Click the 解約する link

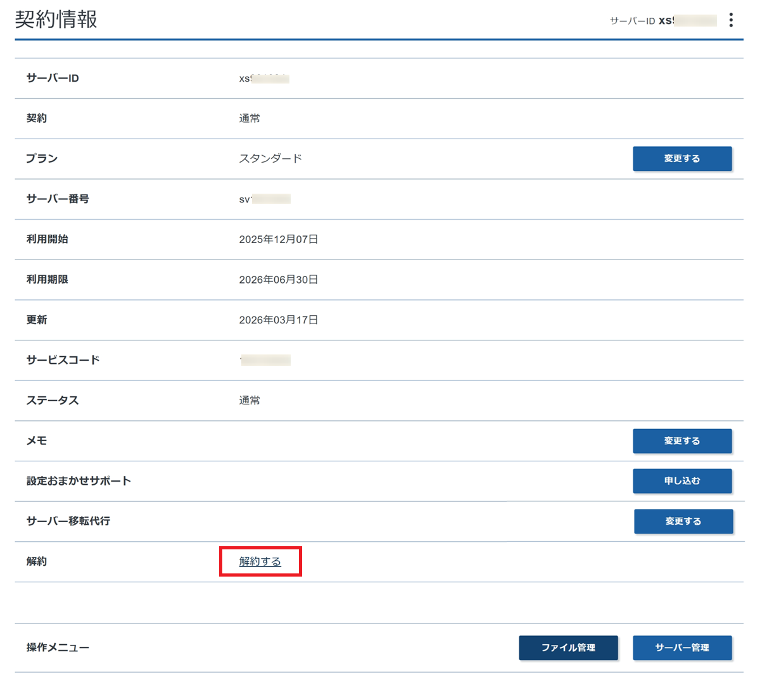click(260, 562)
